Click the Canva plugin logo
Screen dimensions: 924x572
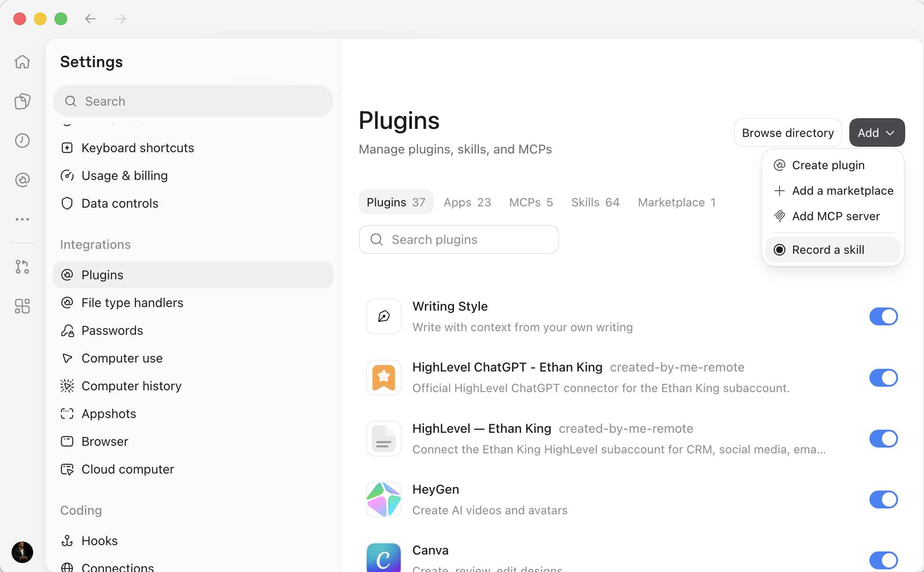pos(384,558)
